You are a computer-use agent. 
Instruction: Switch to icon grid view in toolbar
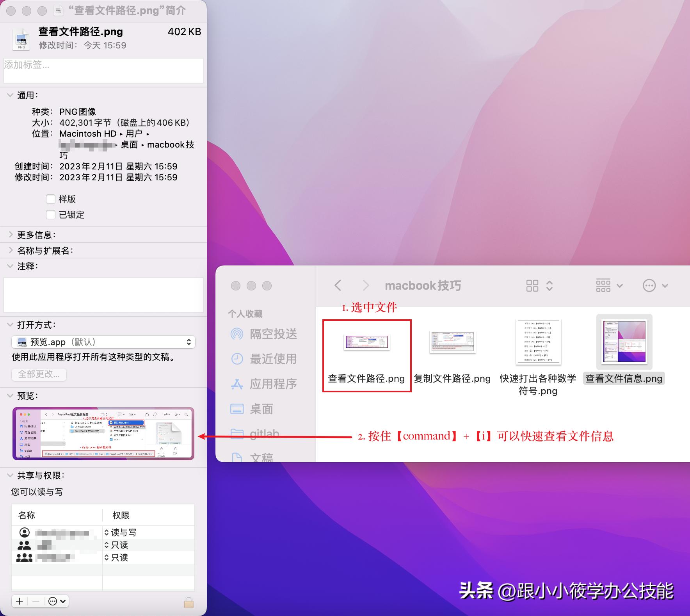532,286
